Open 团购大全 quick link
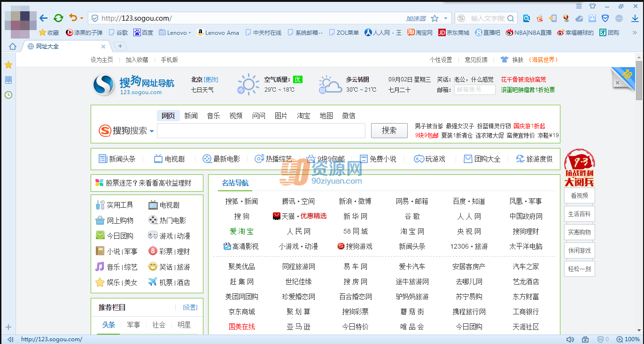Screen dimensions: 644x344 click(482, 159)
